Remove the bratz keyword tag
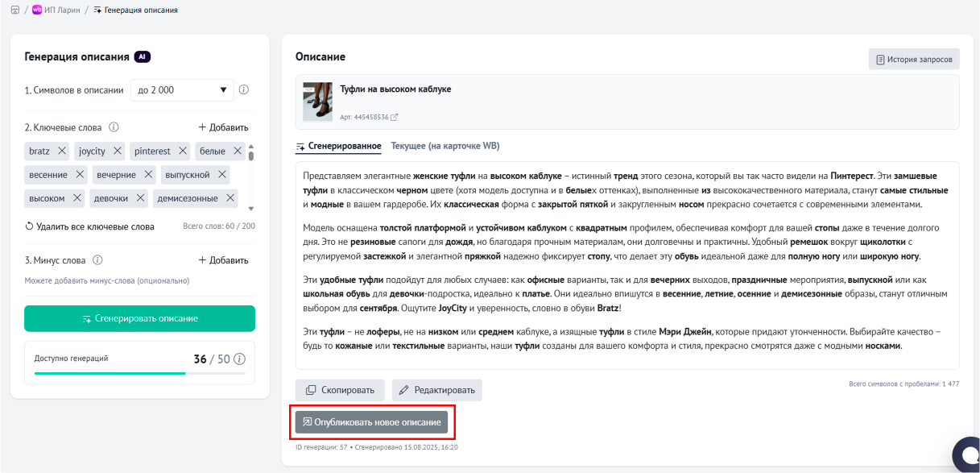 (62, 151)
